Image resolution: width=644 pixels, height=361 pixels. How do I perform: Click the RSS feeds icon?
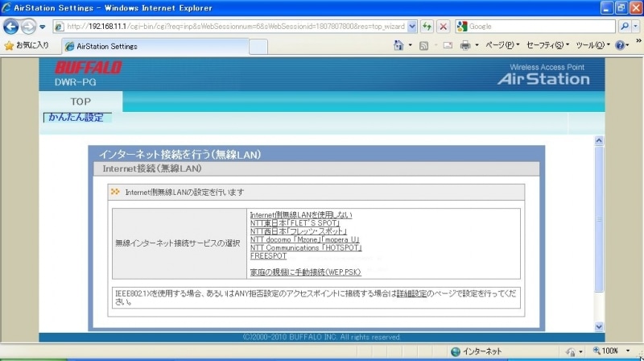[x=423, y=46]
